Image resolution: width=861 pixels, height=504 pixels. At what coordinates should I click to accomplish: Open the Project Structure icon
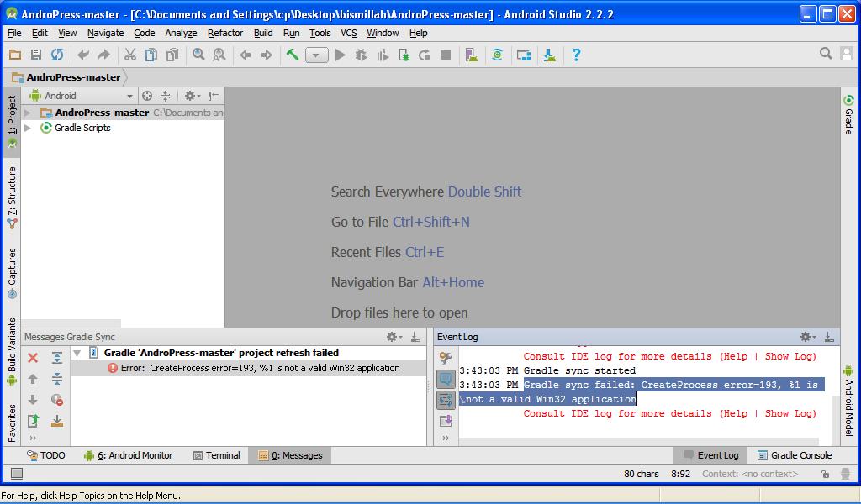coord(524,55)
